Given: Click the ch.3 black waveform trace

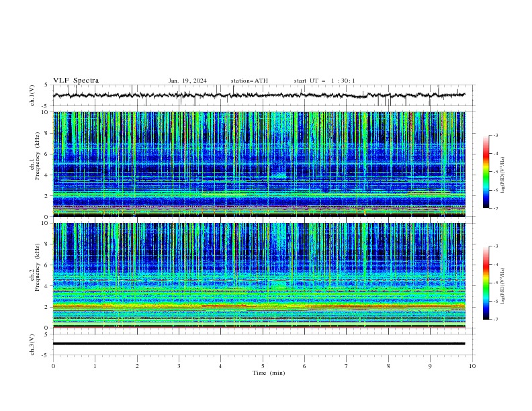Looking at the screenshot, I should [x=259, y=344].
